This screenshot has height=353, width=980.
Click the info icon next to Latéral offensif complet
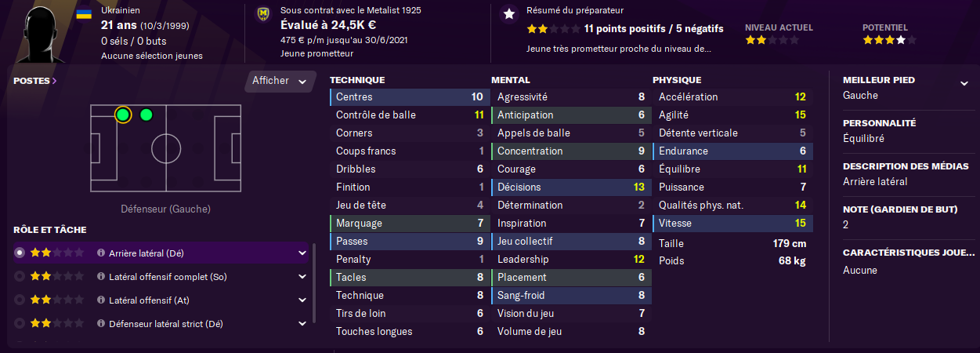click(x=101, y=277)
